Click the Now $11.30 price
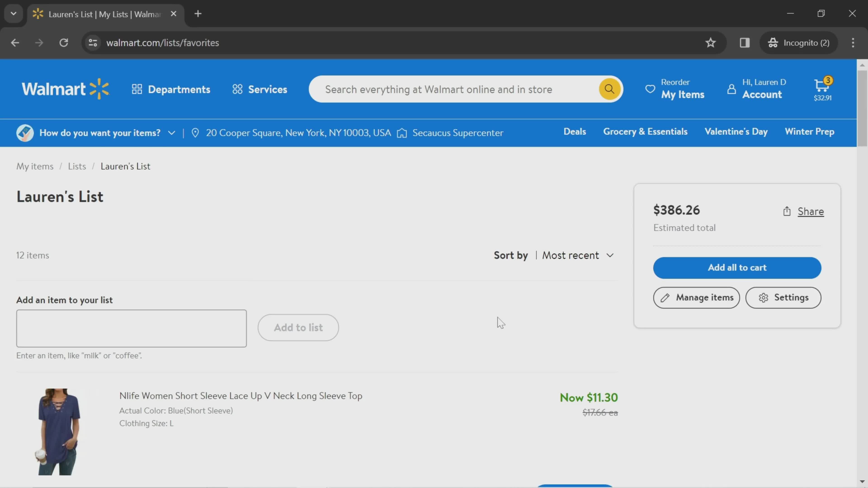The height and width of the screenshot is (488, 868). click(589, 397)
